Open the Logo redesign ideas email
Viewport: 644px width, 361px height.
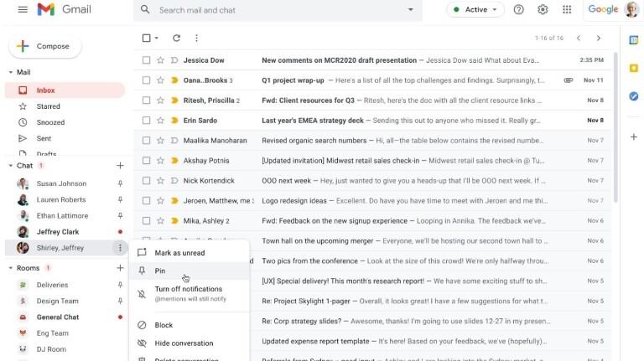pyautogui.click(x=372, y=200)
